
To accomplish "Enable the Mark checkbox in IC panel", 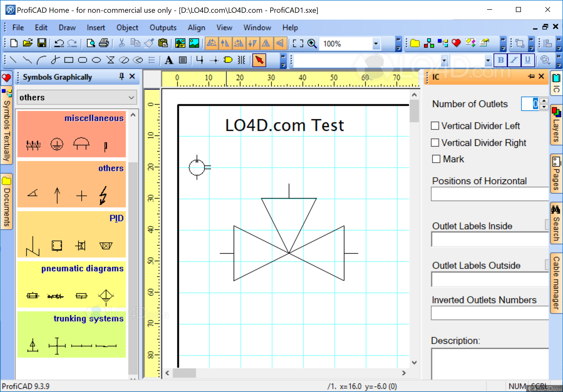I will (436, 159).
